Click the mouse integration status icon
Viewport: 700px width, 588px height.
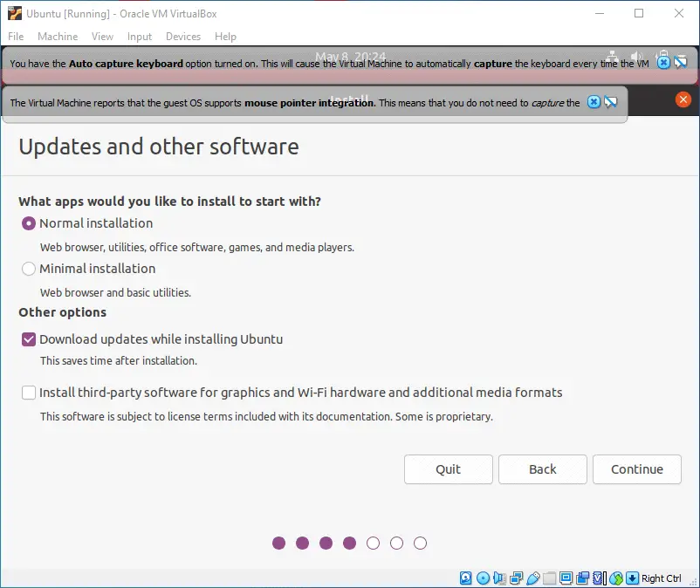(x=616, y=578)
